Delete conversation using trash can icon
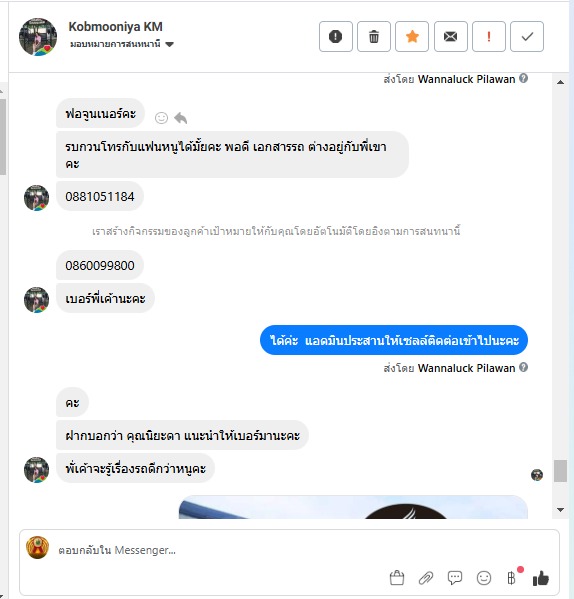574x599 pixels. 374,37
